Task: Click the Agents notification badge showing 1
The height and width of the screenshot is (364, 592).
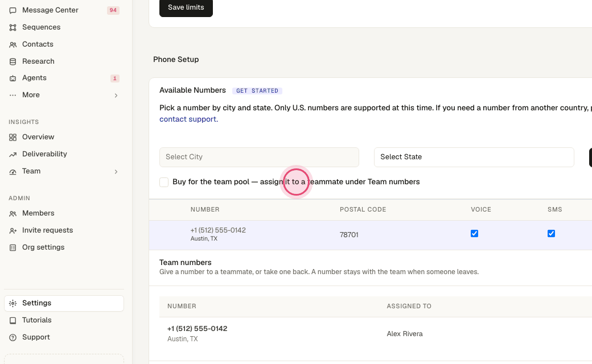Action: point(115,78)
